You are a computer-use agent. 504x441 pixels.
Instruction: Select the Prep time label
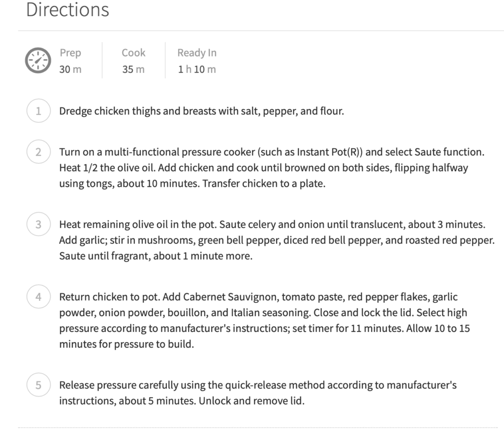point(70,53)
